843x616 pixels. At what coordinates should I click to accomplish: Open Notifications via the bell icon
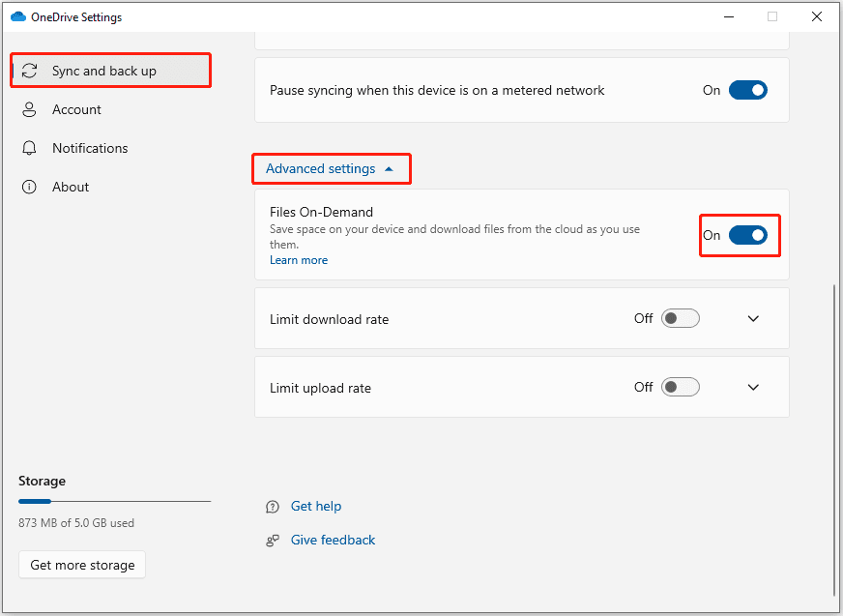(x=30, y=148)
